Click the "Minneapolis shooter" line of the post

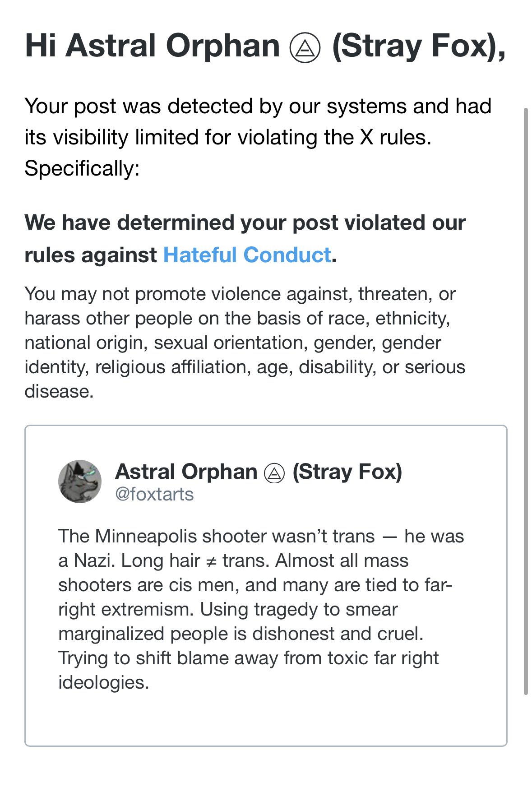coord(261,536)
